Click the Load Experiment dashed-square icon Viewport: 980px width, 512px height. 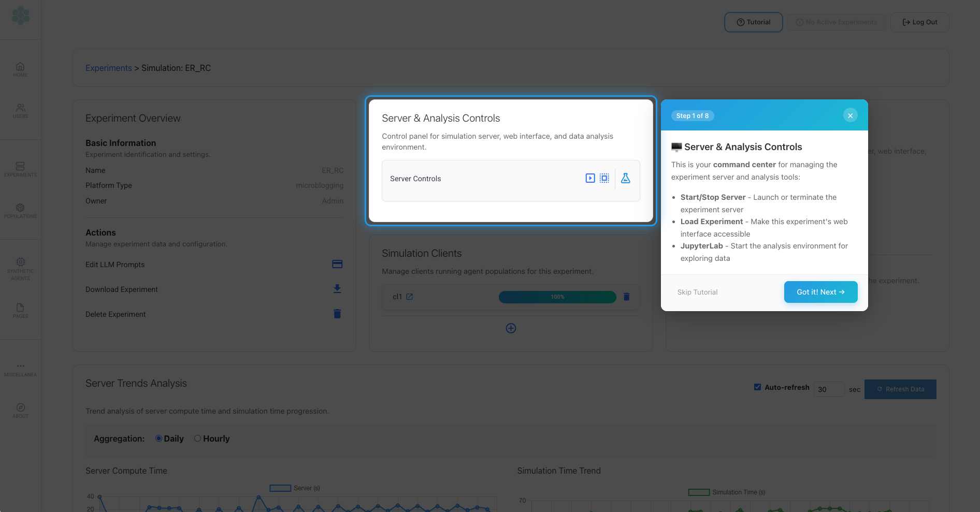point(604,178)
